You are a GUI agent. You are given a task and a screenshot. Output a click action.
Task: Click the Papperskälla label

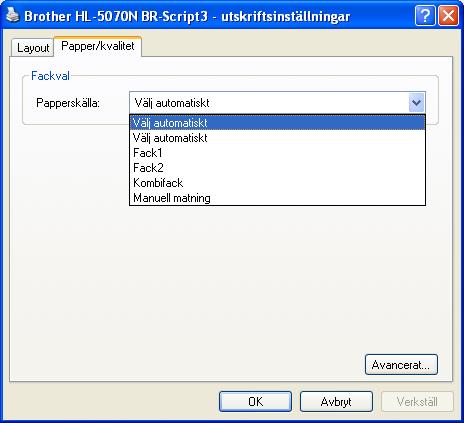pos(68,103)
